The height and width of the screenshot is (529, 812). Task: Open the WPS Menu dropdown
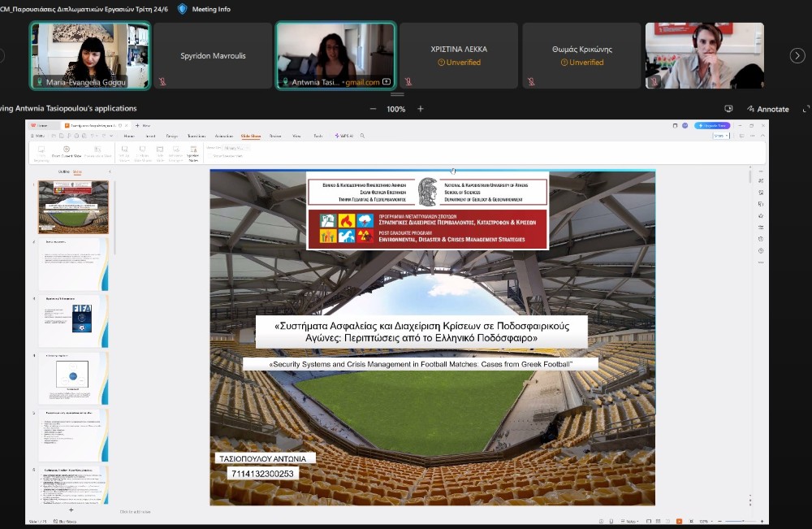pos(37,136)
